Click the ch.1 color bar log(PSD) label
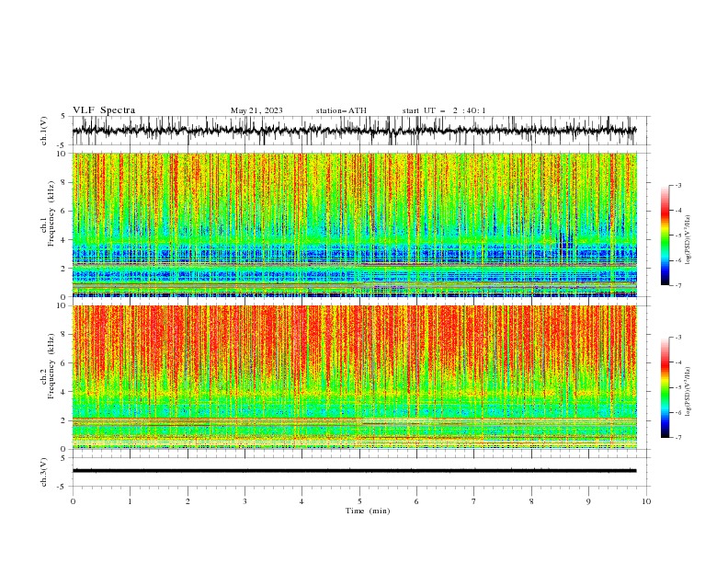 coord(688,240)
